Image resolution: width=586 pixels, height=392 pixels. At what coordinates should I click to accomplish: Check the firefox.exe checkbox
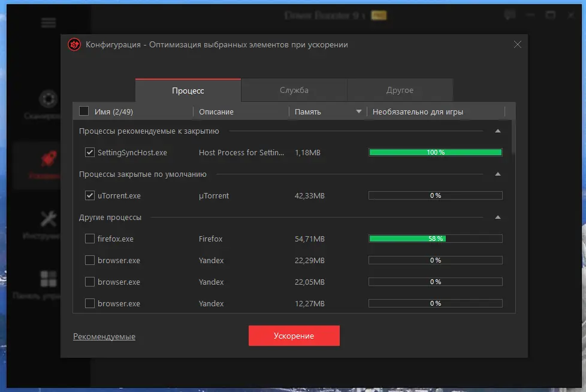pos(90,239)
